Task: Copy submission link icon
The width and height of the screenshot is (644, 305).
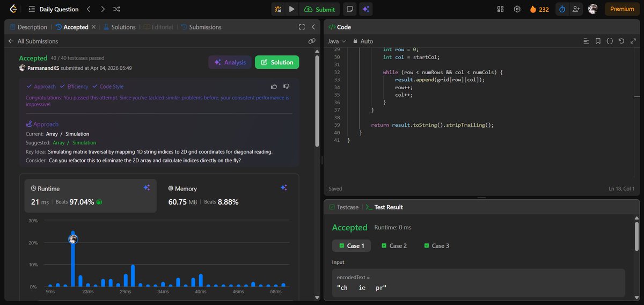Action: pos(312,41)
